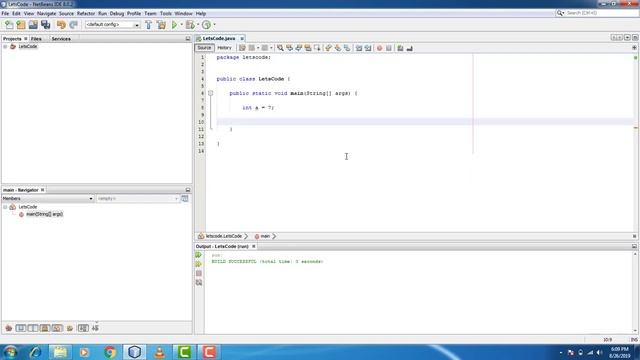Close the Output - LetsCode (run) tab
Viewport: 640px width, 360px height.
click(x=253, y=247)
